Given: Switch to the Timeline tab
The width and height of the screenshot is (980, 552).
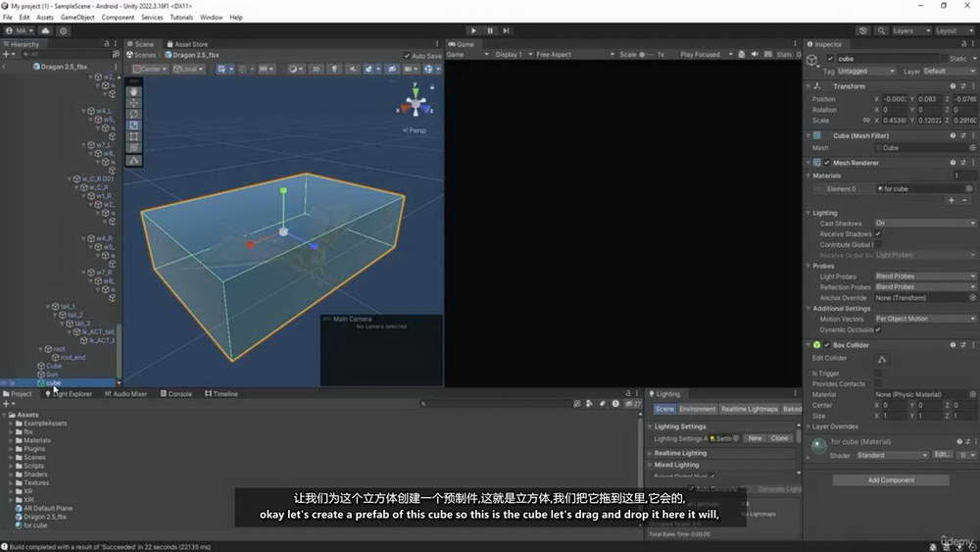Looking at the screenshot, I should tap(221, 394).
